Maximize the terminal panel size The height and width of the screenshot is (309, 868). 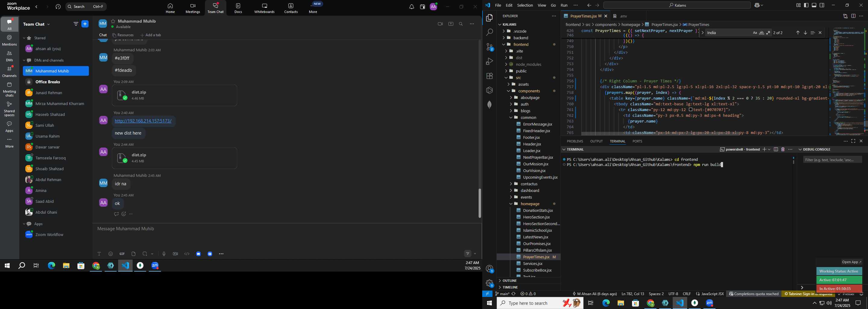(x=853, y=141)
